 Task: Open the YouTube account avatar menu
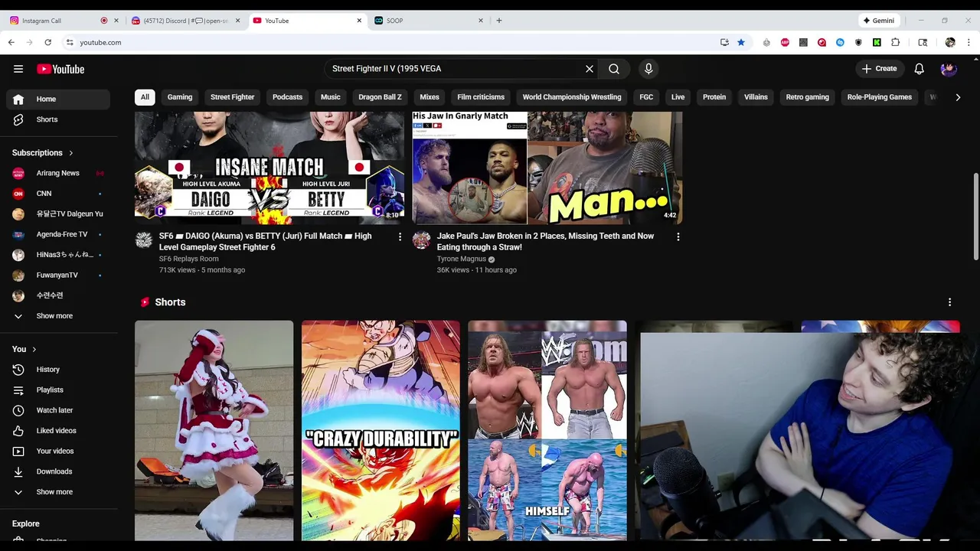coord(949,69)
